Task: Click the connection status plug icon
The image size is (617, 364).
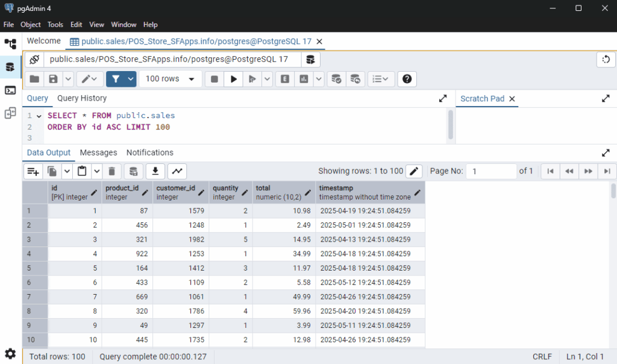Action: point(34,60)
